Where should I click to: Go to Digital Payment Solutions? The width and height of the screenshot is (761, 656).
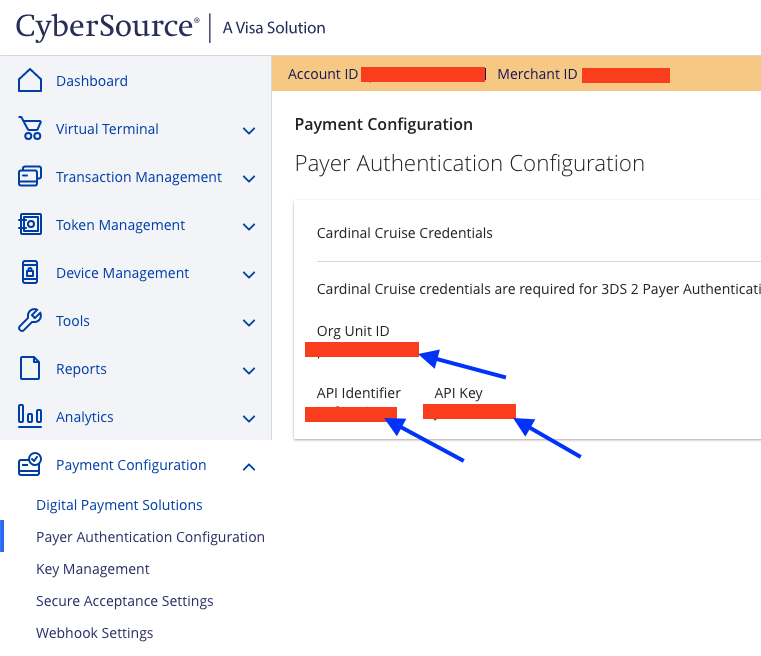(x=119, y=505)
